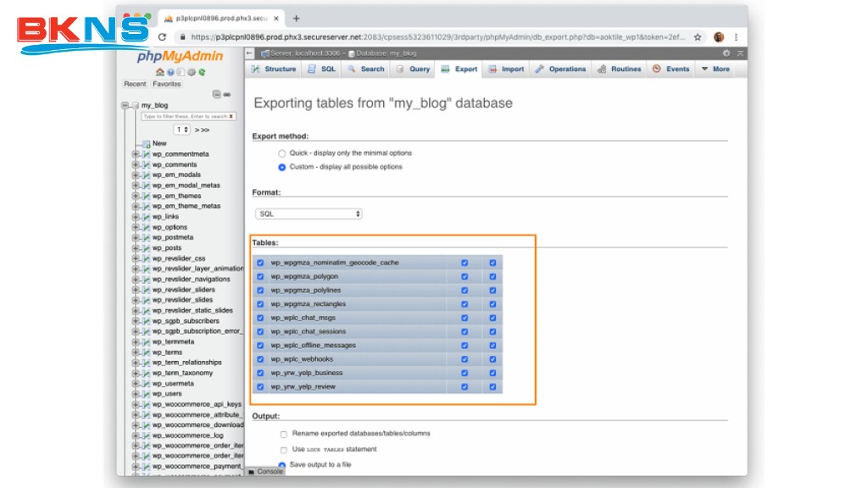Screen dimensions: 868x488
Task: Select Quick export method radio button
Action: pyautogui.click(x=282, y=153)
